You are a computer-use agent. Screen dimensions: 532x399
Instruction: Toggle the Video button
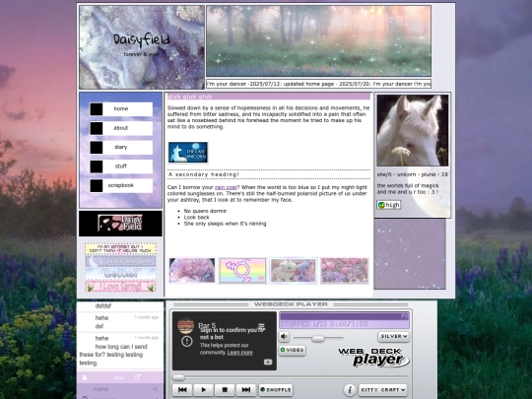tap(293, 350)
